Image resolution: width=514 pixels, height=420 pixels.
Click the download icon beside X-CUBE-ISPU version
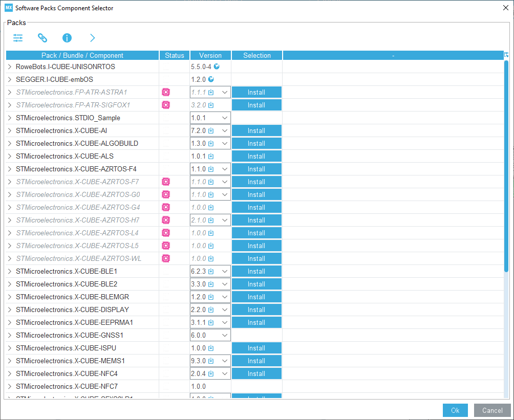[211, 348]
